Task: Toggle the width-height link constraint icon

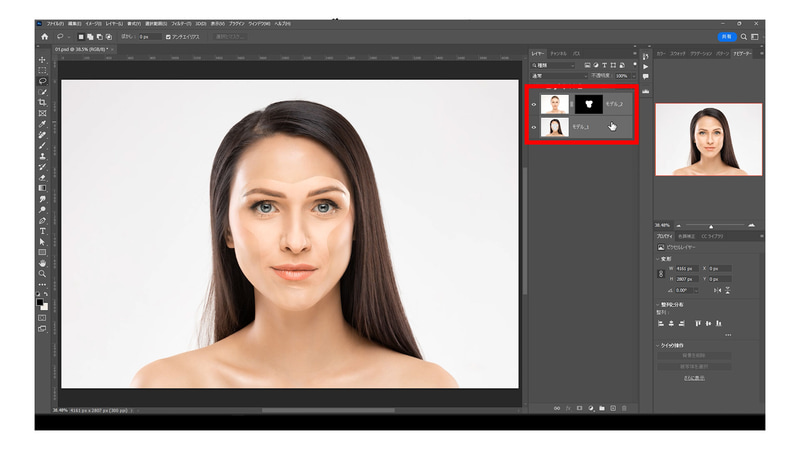Action: 661,274
